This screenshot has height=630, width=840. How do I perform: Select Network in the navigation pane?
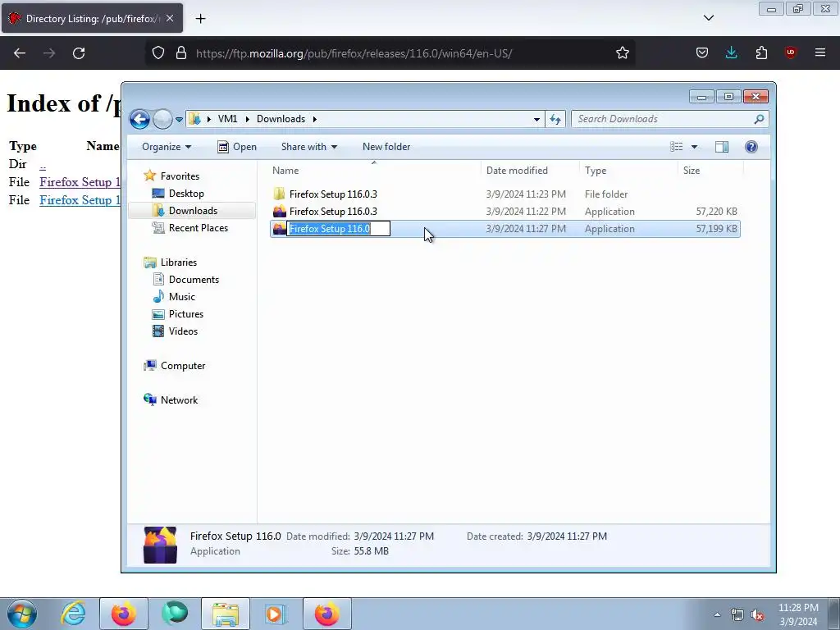(179, 400)
